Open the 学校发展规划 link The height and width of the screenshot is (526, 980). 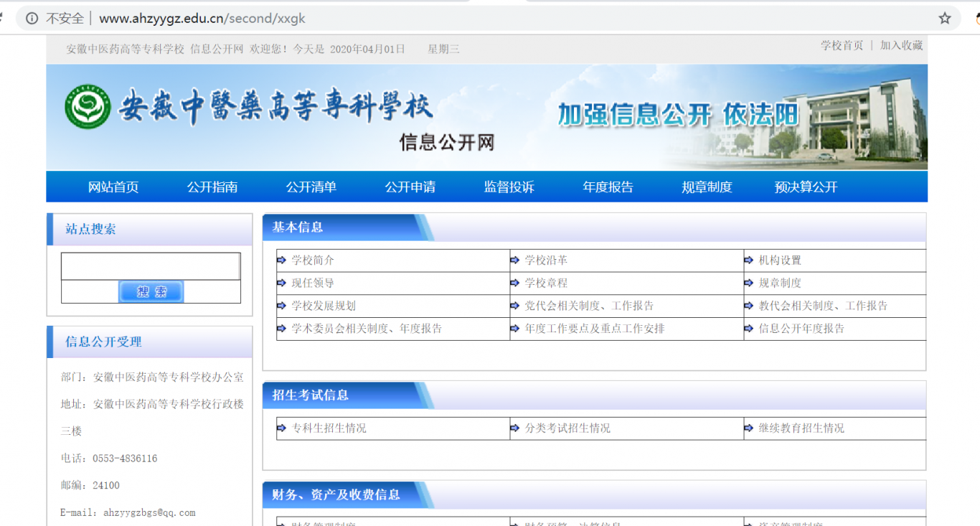324,306
